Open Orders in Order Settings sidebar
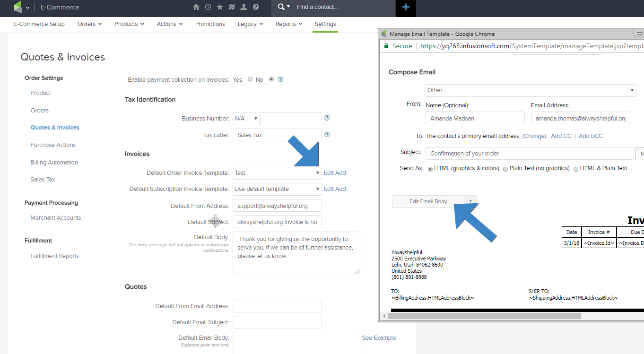Viewport: 644px width, 354px height. (40, 111)
